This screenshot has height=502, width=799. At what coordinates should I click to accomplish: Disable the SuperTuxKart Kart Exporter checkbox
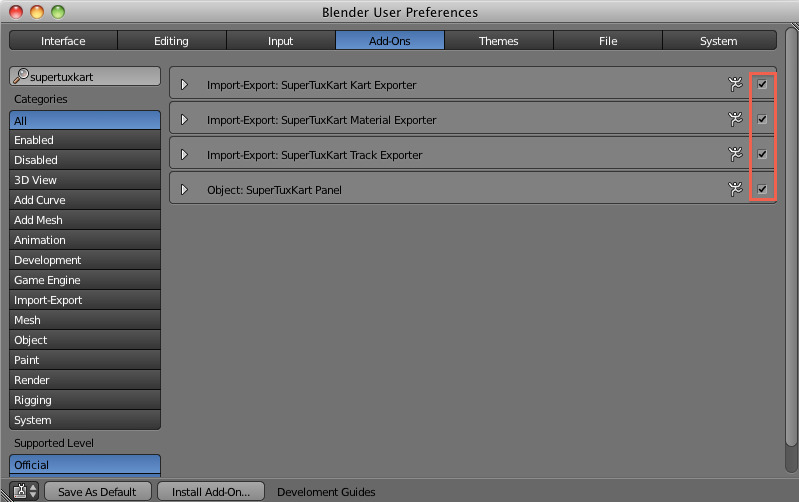pos(762,84)
